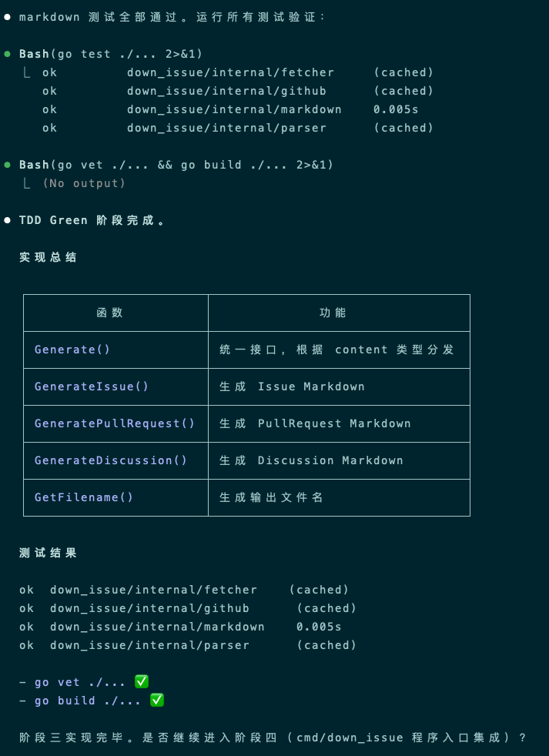The image size is (549, 756).
Task: Click the GenerateDiscussion() table entry
Action: pyautogui.click(x=111, y=460)
